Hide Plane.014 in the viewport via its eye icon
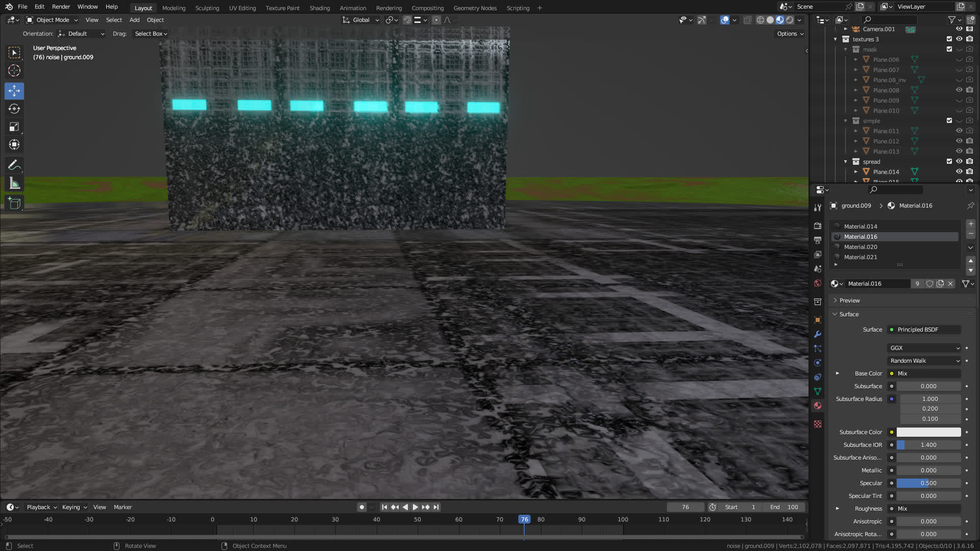Image resolution: width=980 pixels, height=551 pixels. [959, 172]
